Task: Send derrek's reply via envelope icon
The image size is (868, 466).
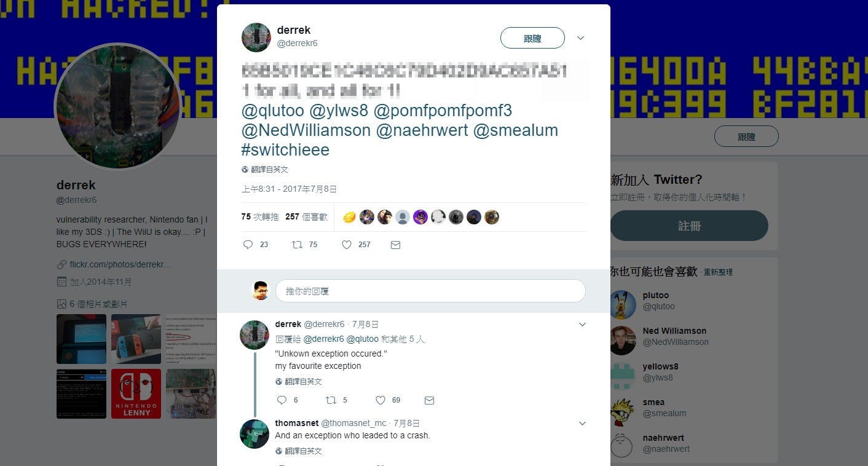Action: click(430, 400)
